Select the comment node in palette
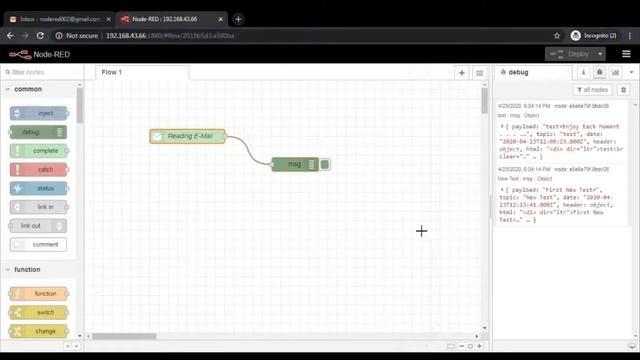 [38, 244]
